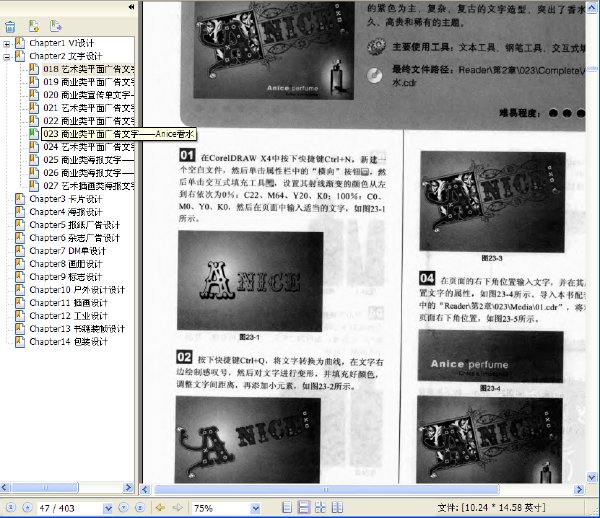Open bookmark 021 艺术类平面广告文字
Viewport: 600px width, 518px height.
tap(88, 108)
